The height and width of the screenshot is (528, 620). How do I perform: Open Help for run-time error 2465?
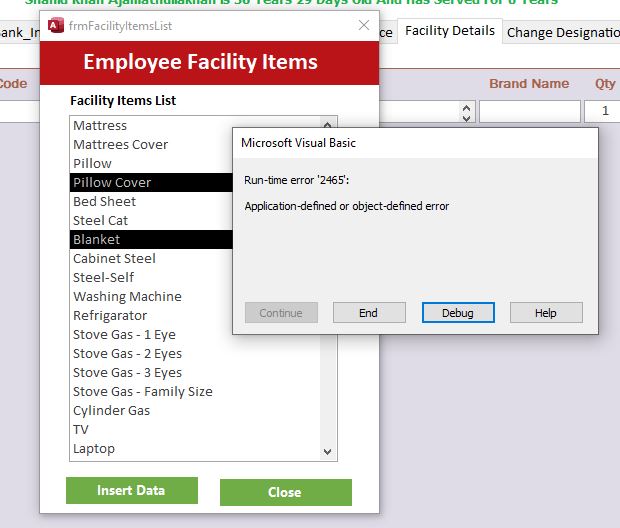[x=546, y=313]
